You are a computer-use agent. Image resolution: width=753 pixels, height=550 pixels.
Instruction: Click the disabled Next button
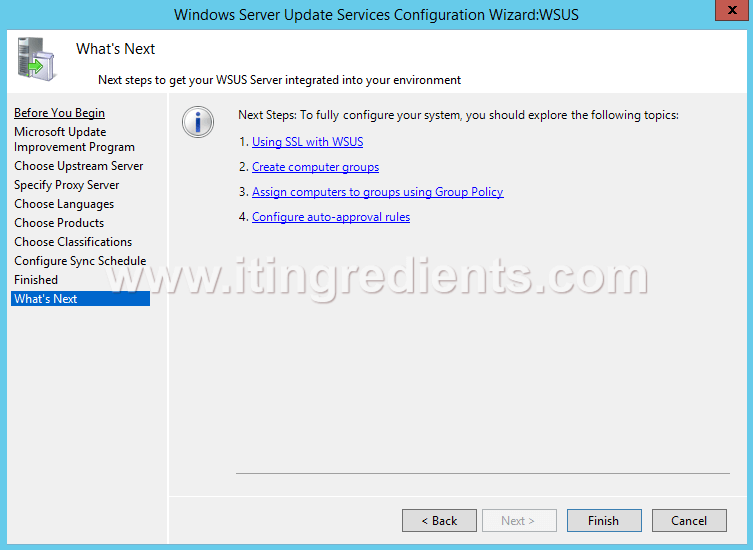519,521
